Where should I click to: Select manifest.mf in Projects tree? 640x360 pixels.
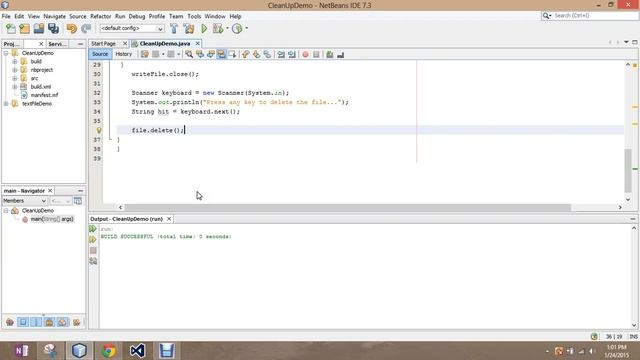(x=44, y=95)
